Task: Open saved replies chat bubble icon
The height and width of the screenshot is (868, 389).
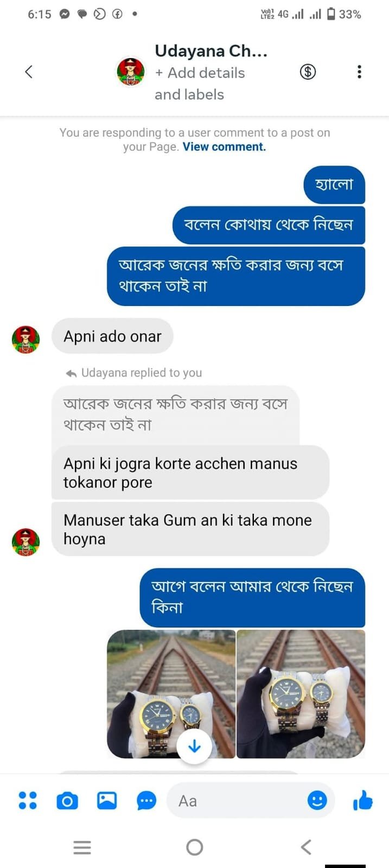Action: (x=146, y=801)
